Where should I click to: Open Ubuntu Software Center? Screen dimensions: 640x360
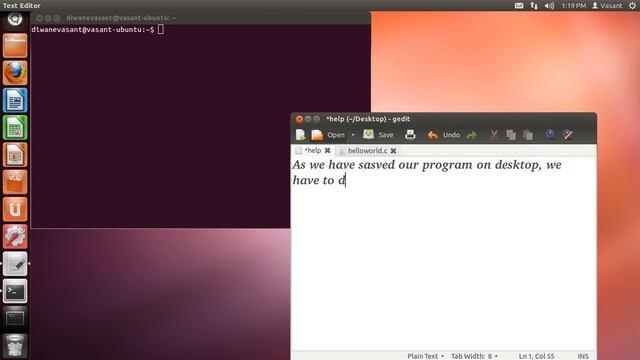coord(15,182)
